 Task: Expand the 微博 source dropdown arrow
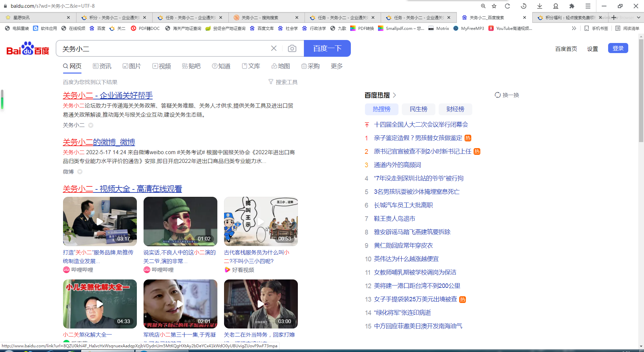[x=80, y=172]
